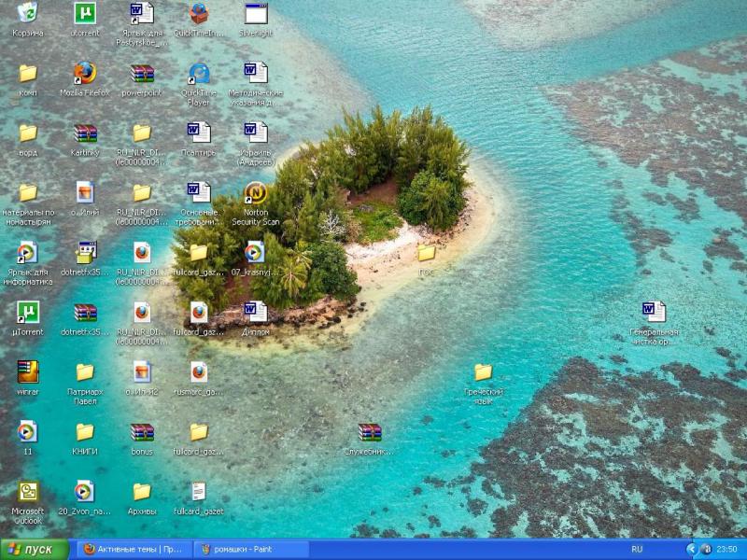Image resolution: width=747 pixels, height=560 pixels.
Task: Open the Диплом Word document
Action: pos(255,313)
